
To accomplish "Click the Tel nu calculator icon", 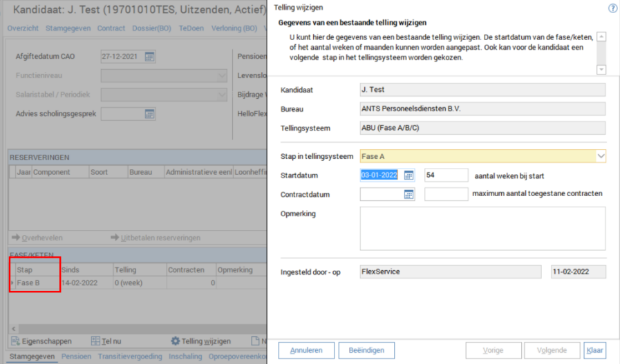I will (x=96, y=341).
